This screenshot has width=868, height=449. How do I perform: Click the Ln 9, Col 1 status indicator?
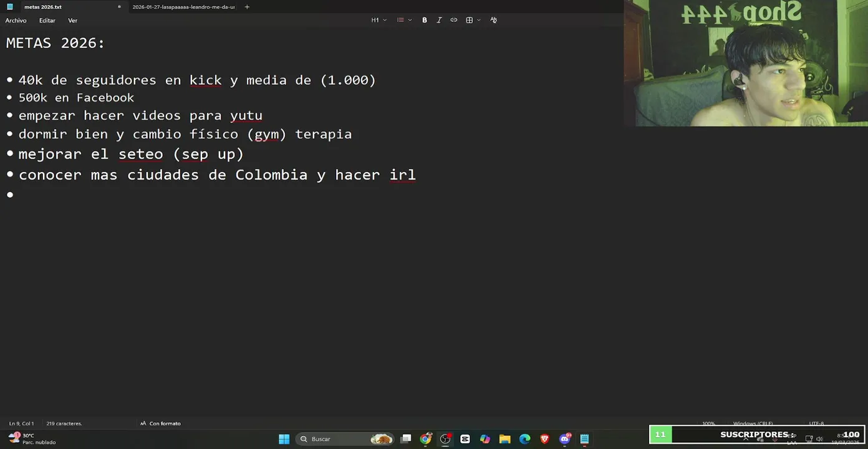pyautogui.click(x=21, y=423)
